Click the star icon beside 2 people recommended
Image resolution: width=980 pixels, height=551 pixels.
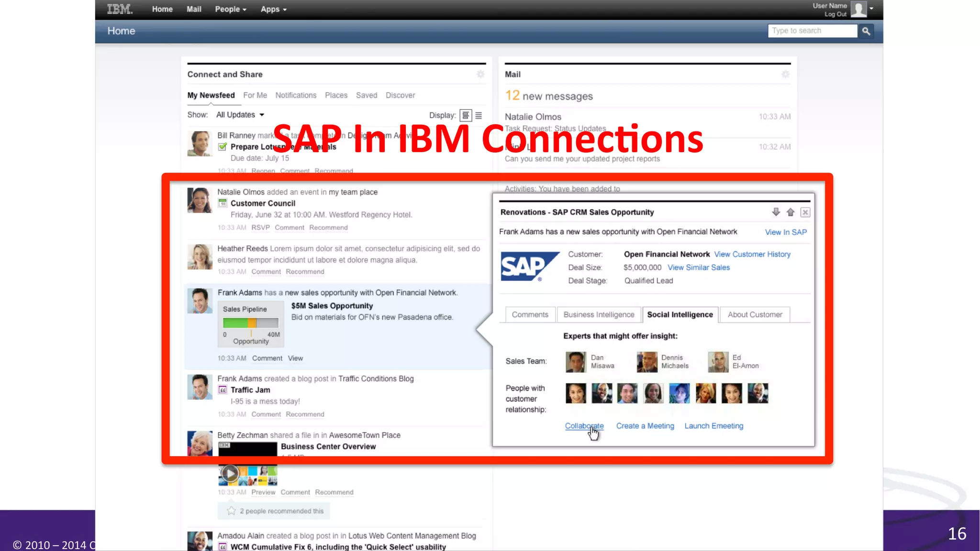[x=231, y=511]
